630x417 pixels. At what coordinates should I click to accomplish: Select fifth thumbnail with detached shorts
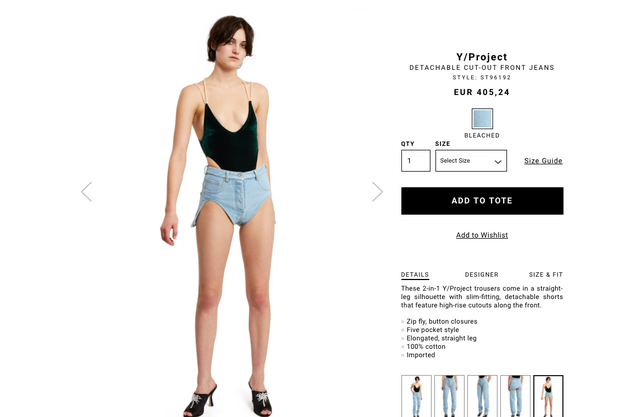pos(548,396)
